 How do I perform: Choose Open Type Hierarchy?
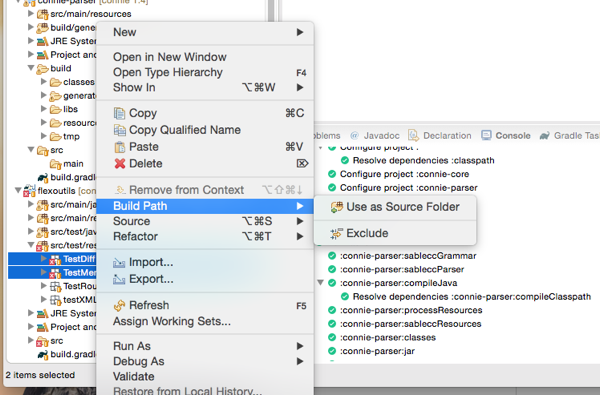tap(205, 72)
